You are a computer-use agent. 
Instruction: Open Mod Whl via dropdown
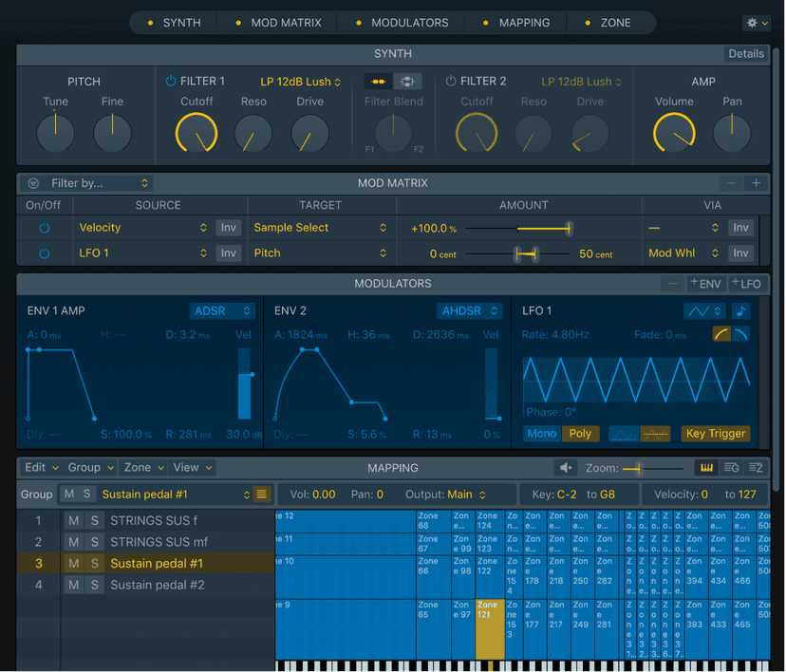[x=683, y=253]
